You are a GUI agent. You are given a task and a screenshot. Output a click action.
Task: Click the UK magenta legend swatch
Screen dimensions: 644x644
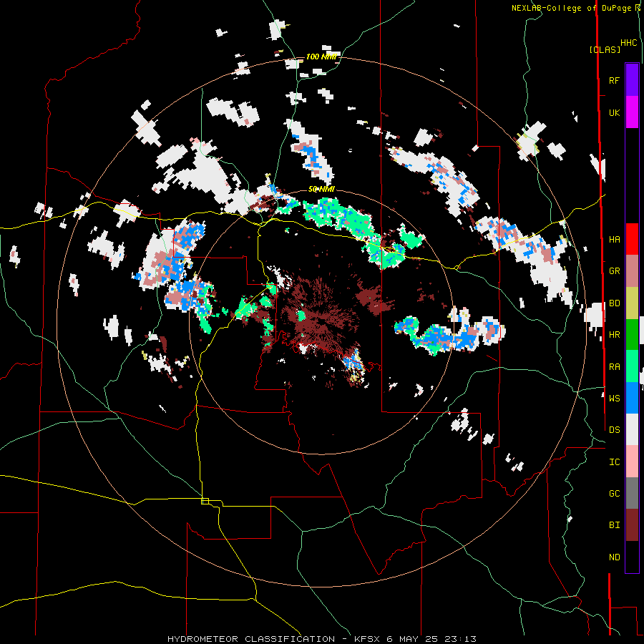632,112
